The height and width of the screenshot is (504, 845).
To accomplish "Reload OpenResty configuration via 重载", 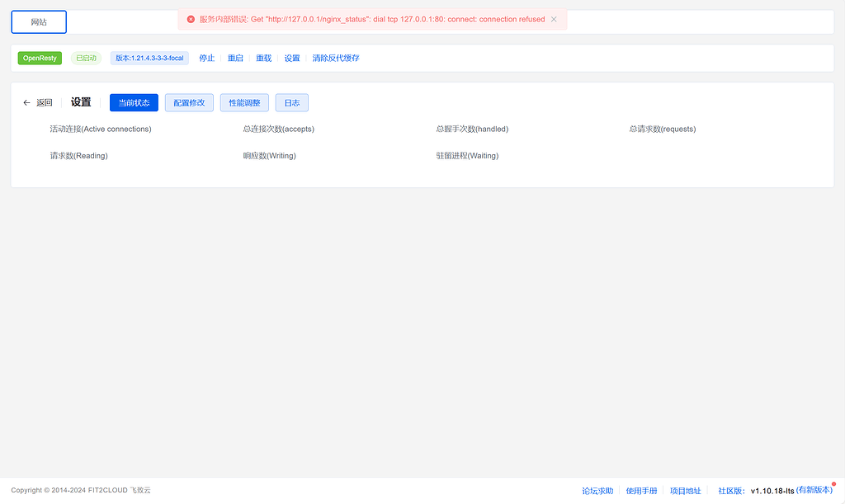I will coord(263,58).
